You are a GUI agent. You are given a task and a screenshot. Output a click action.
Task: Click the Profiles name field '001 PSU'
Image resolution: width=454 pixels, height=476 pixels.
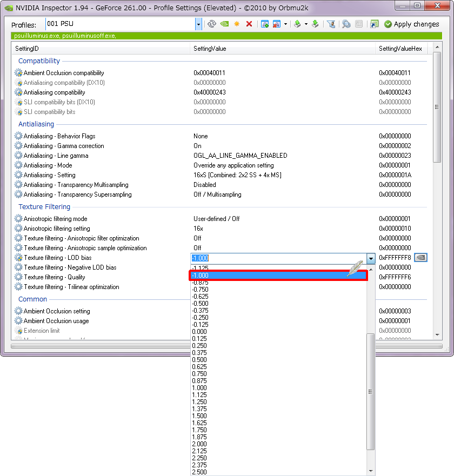click(121, 24)
